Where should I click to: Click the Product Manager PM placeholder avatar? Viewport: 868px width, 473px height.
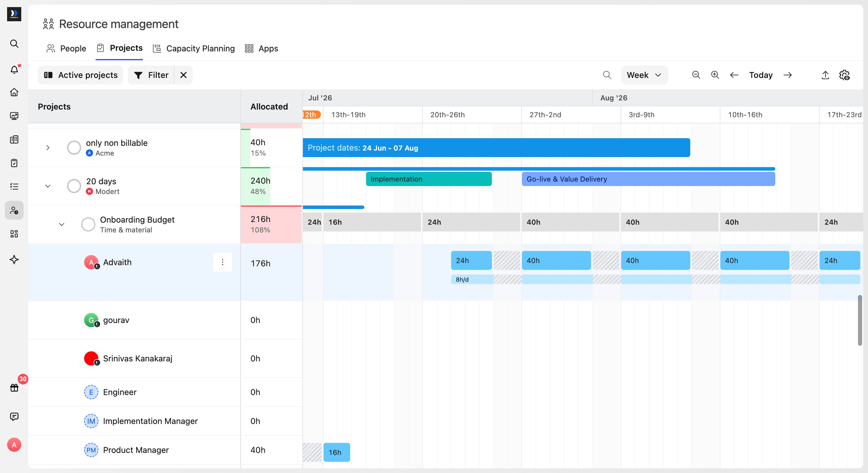pos(91,450)
